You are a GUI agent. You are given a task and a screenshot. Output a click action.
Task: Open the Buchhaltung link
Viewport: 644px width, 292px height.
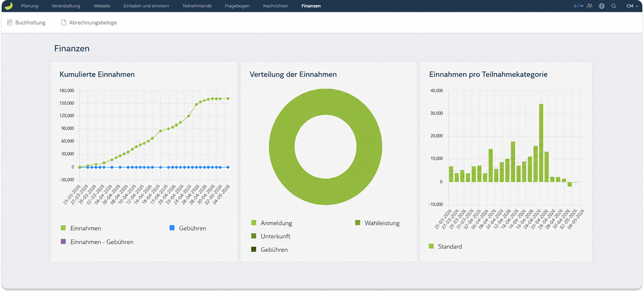(x=30, y=23)
